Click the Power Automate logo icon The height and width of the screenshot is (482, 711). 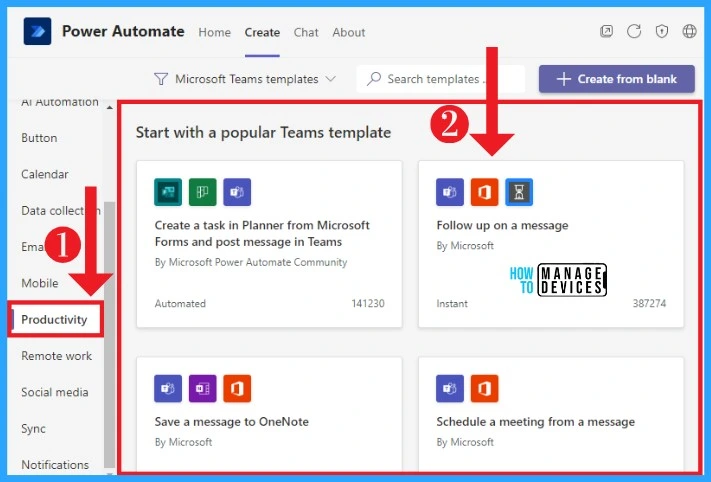37,31
